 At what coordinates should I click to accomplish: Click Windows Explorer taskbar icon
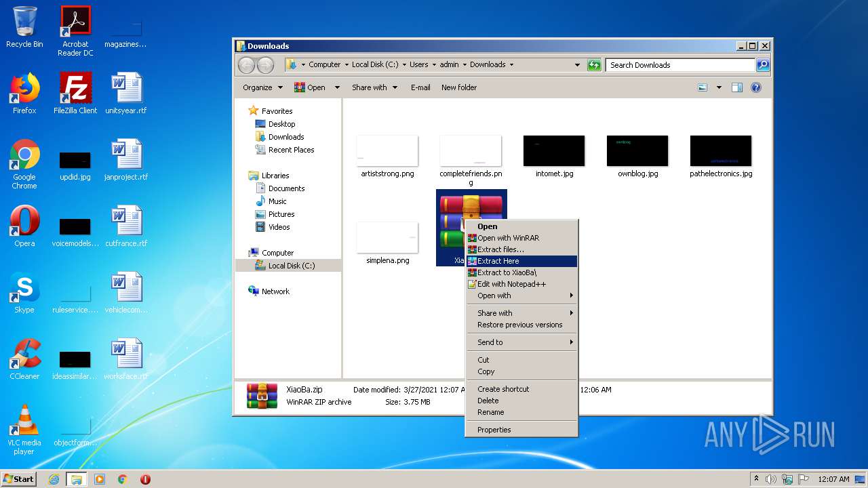(76, 479)
